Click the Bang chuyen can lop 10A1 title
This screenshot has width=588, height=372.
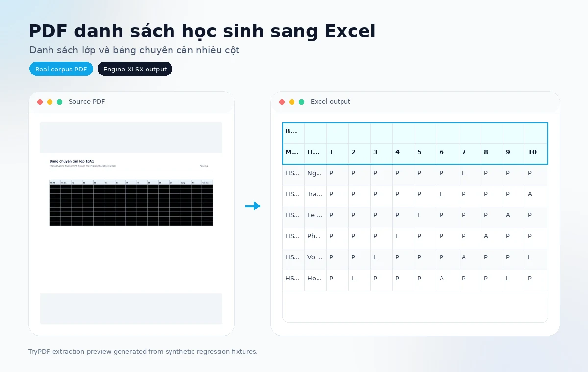(x=72, y=161)
